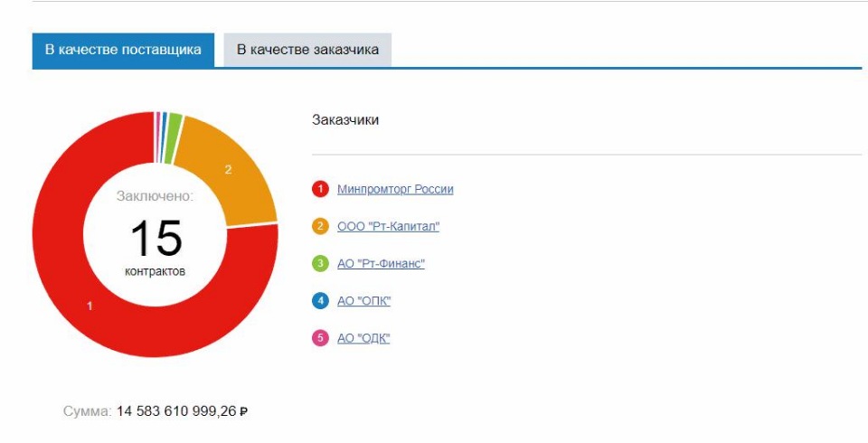This screenshot has width=868, height=443.
Task: Select the red donut segment labeled 1
Action: pos(90,306)
